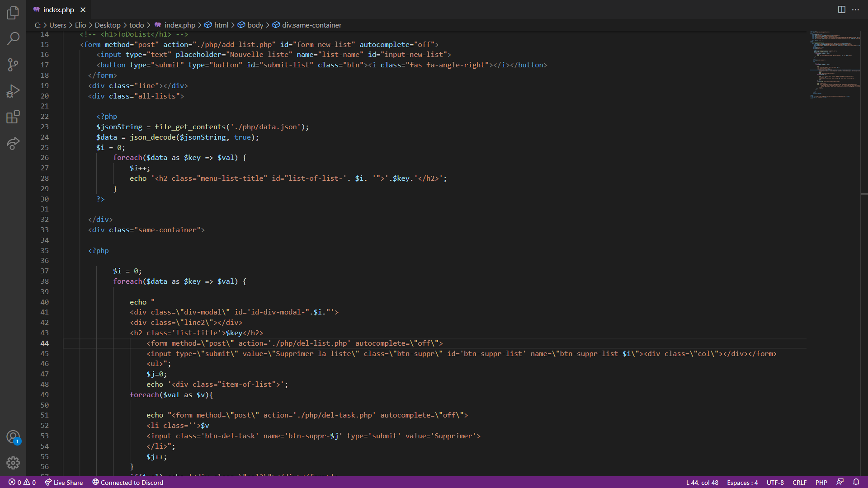Click 'menu-list-title' class text
Viewport: 868px width, 488px height.
[232, 178]
